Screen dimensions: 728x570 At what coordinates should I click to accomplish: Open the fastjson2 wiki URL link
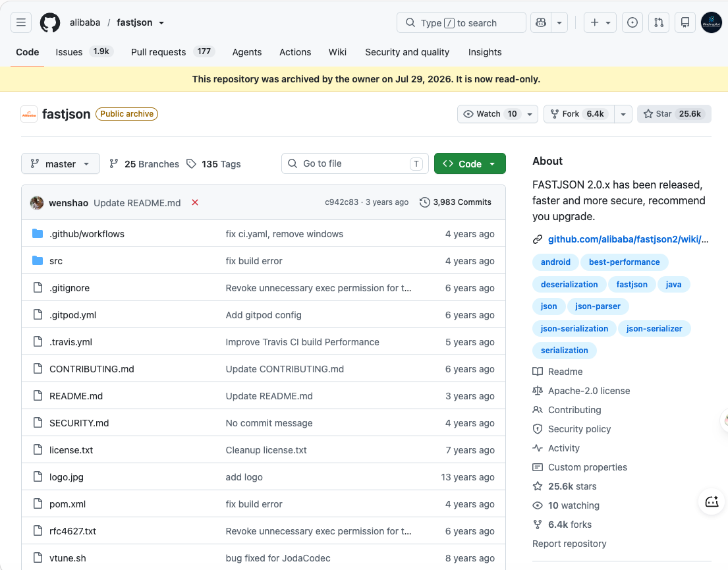[x=628, y=239]
